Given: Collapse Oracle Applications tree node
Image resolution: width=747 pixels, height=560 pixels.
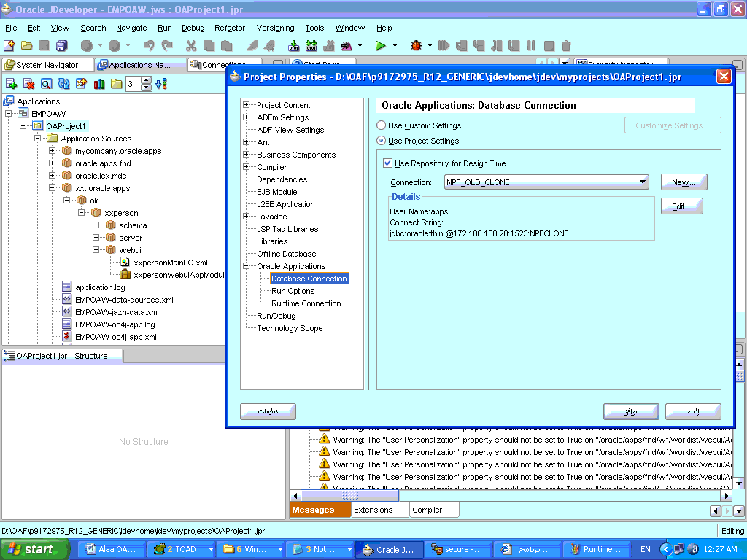Looking at the screenshot, I should (x=247, y=265).
